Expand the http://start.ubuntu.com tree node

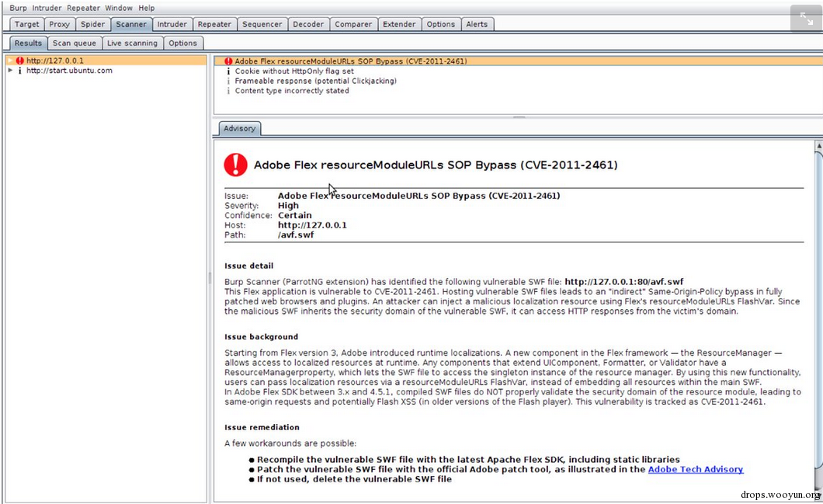click(x=10, y=71)
